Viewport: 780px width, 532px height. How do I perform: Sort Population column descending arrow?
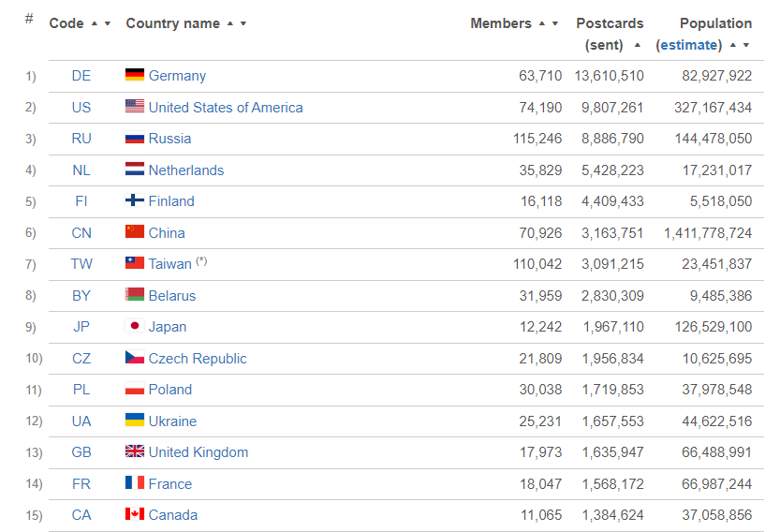[x=746, y=45]
